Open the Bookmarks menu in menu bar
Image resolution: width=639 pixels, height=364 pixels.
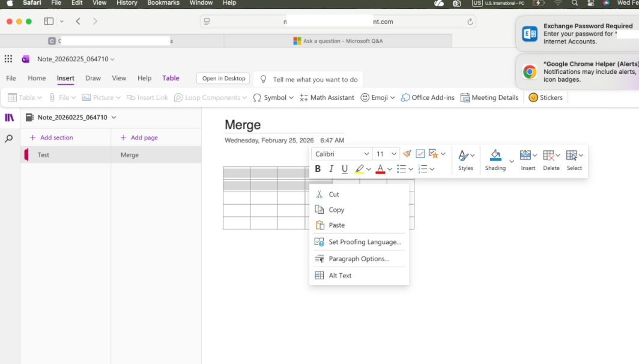pos(163,3)
